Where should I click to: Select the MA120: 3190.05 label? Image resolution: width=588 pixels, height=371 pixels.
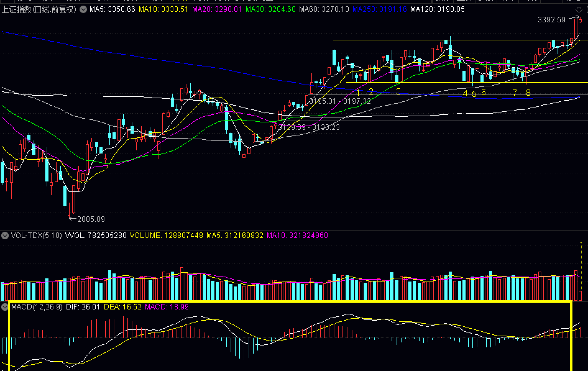[437, 9]
